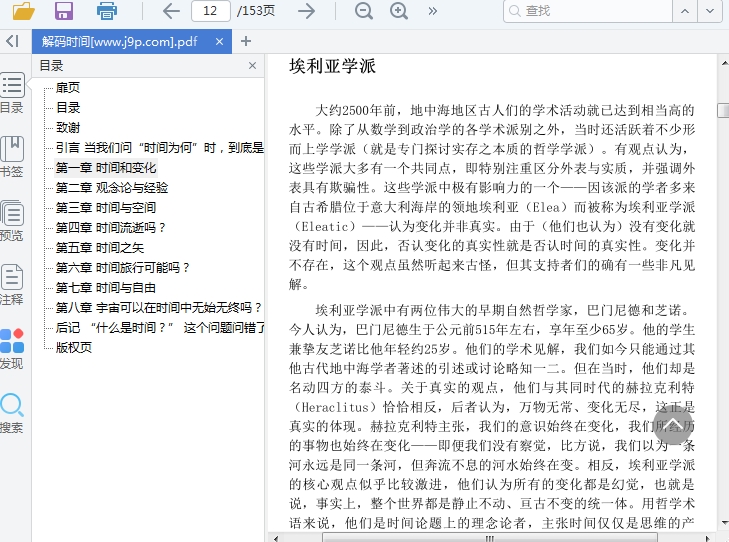Jump to 第八章 宇宙可以在时间中无始无终吗

[x=159, y=307]
